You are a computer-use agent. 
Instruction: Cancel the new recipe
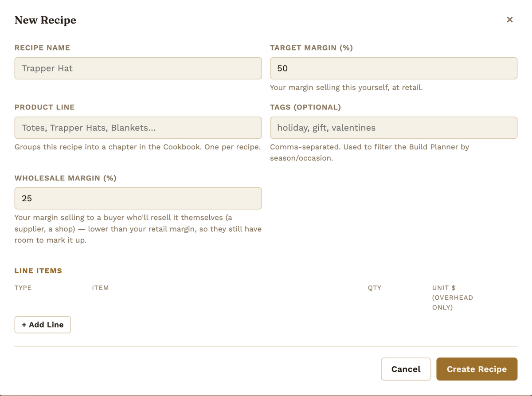[406, 369]
